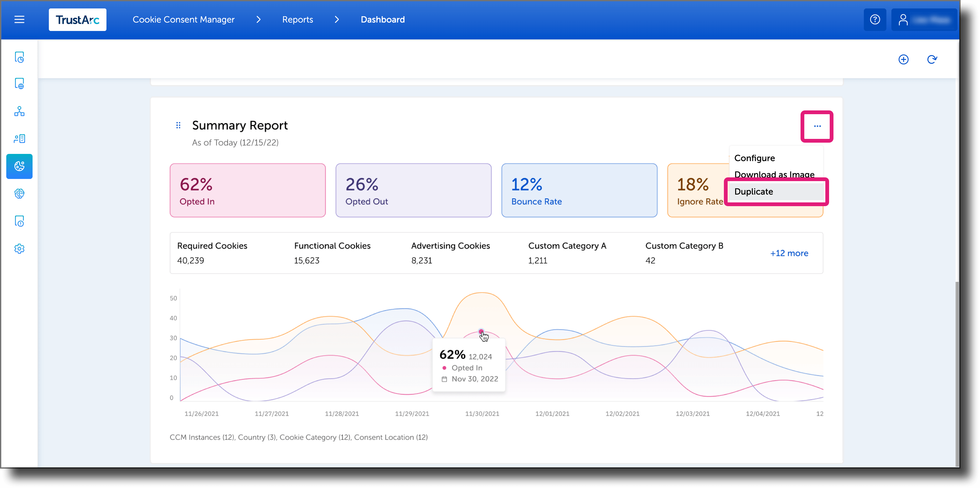The image size is (980, 488).
Task: Open the Reports breadcrumb item
Action: (x=297, y=19)
